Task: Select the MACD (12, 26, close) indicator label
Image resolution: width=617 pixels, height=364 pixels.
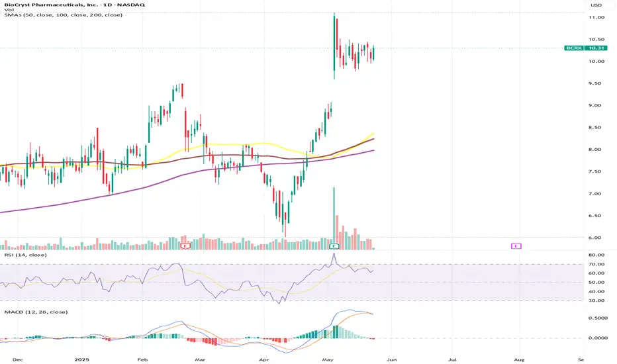Action: [36, 312]
